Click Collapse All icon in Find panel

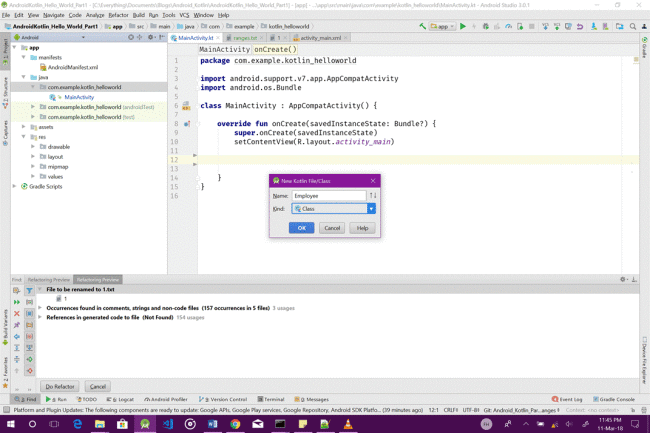(17, 359)
